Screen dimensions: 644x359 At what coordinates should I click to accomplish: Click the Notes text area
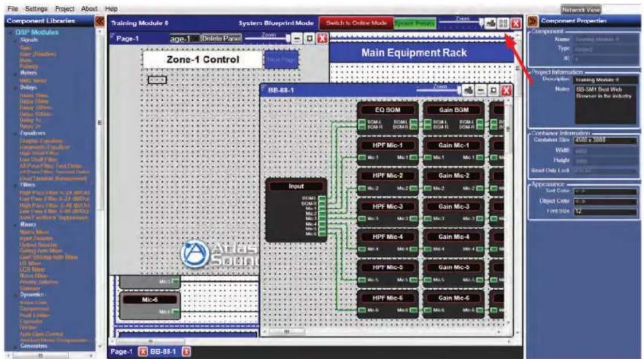pyautogui.click(x=606, y=105)
